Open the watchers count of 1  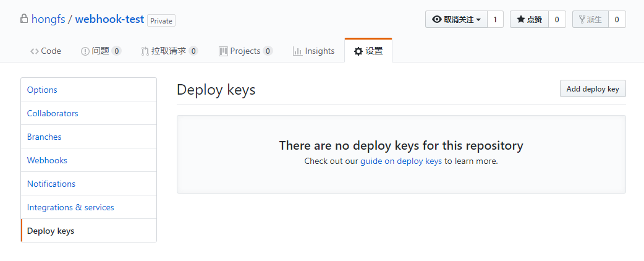pyautogui.click(x=495, y=19)
